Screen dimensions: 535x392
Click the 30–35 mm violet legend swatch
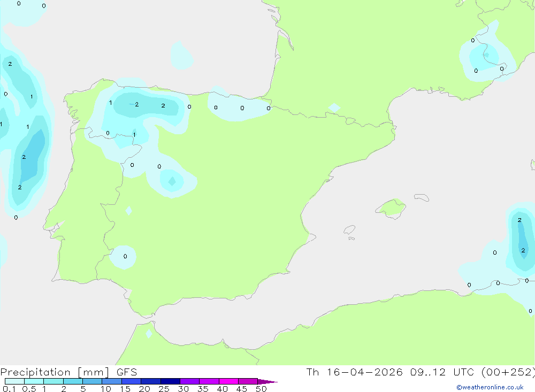click(190, 381)
